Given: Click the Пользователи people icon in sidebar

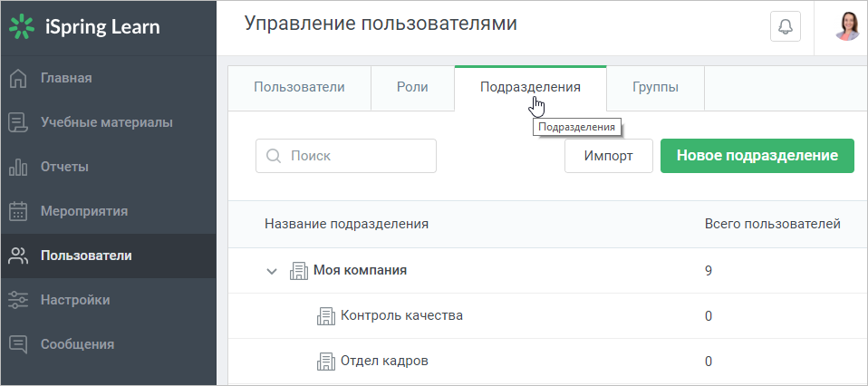Looking at the screenshot, I should (x=18, y=256).
